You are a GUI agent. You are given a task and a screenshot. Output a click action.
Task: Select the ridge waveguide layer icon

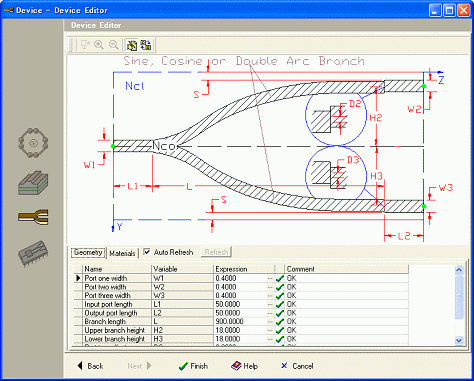click(33, 183)
